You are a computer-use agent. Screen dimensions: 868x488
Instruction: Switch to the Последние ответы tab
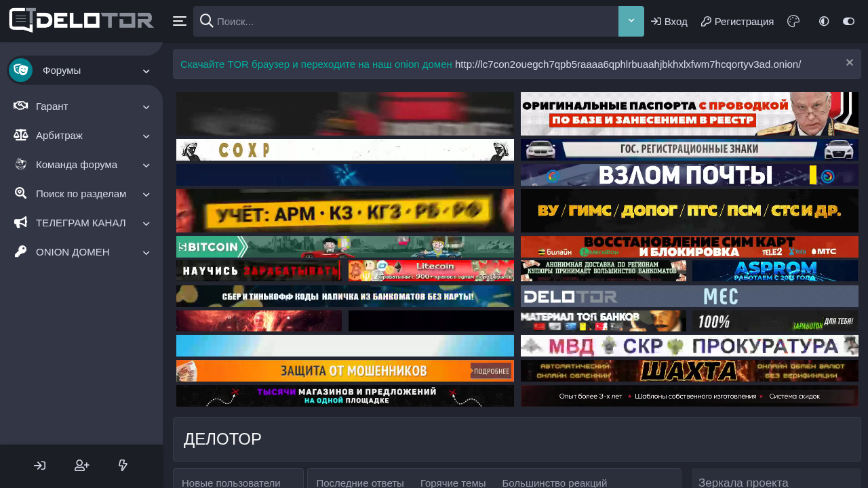360,483
